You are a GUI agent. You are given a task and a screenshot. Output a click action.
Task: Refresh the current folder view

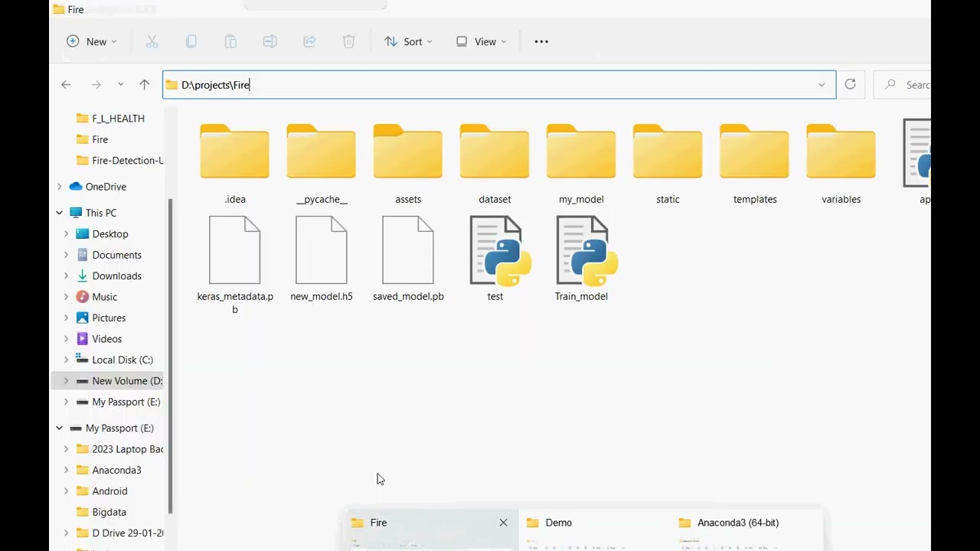(850, 84)
